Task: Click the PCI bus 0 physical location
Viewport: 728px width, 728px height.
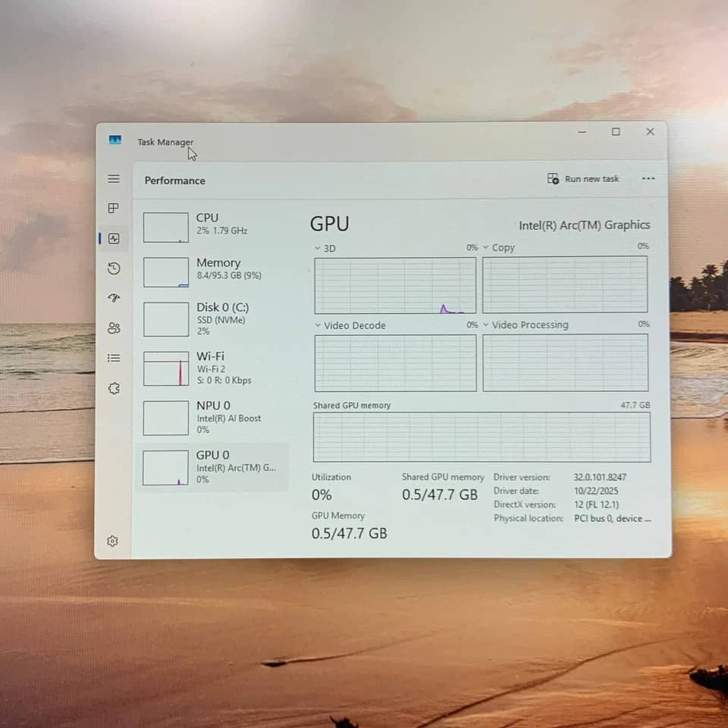Action: [x=613, y=518]
